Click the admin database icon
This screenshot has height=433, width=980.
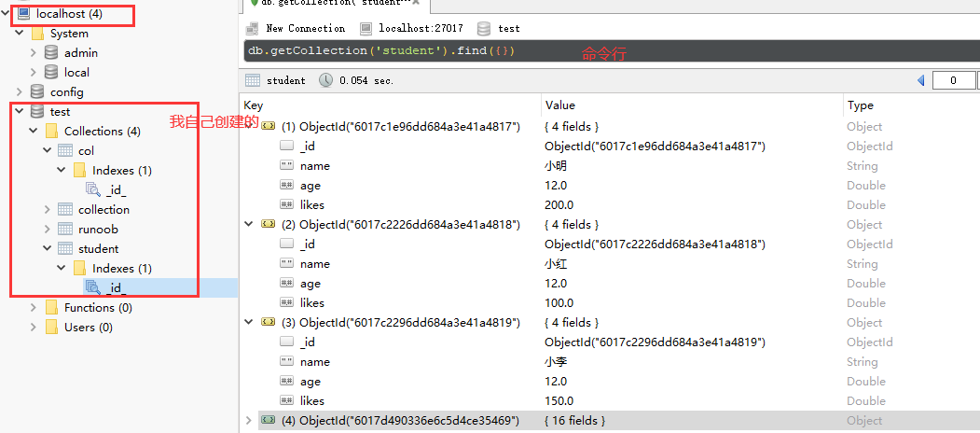click(x=51, y=53)
